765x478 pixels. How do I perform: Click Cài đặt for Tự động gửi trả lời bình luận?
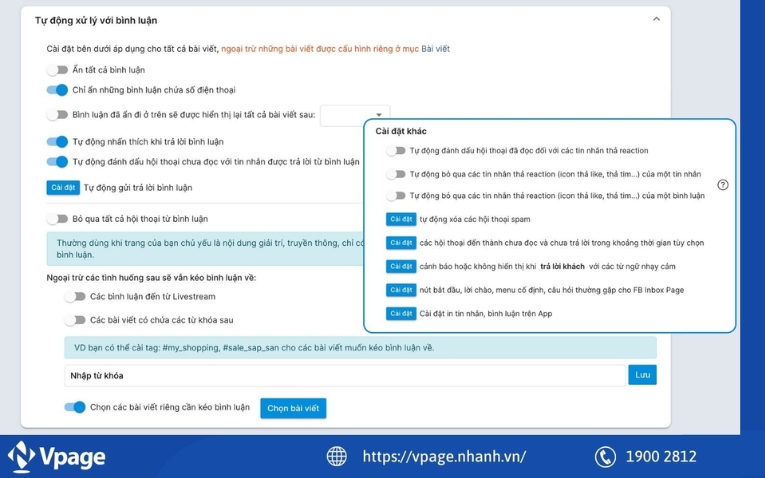coord(63,187)
